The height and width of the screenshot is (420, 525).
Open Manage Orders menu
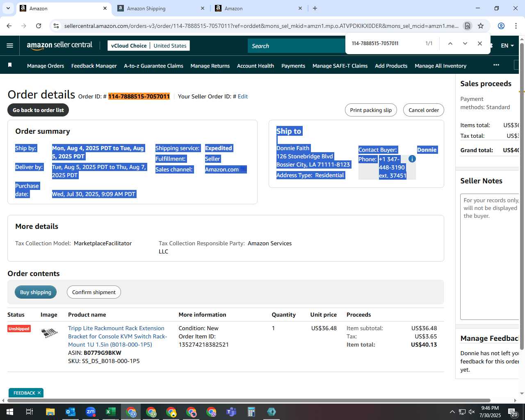[x=46, y=66]
